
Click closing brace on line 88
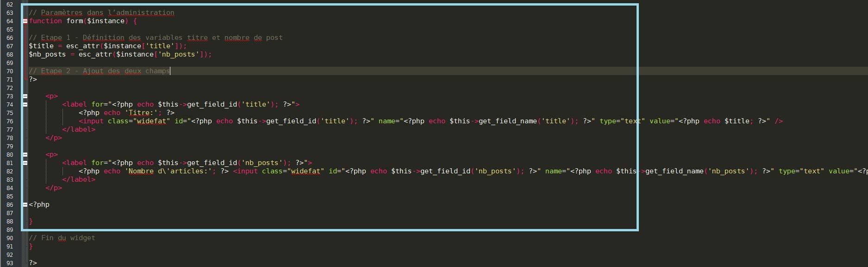coord(31,221)
